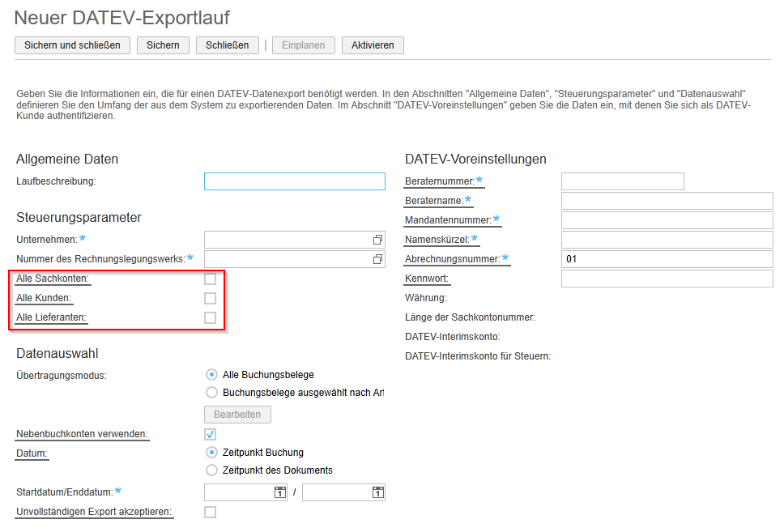Click the DATEV-Voreinstellungen section heading
Screen dimensions: 784x532
pos(475,159)
